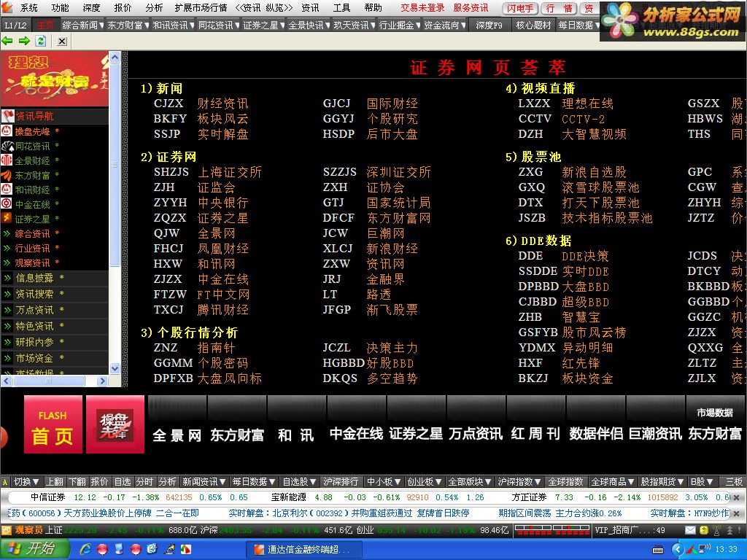Open the FLASH 首页 red tile
747x560 pixels.
click(53, 424)
